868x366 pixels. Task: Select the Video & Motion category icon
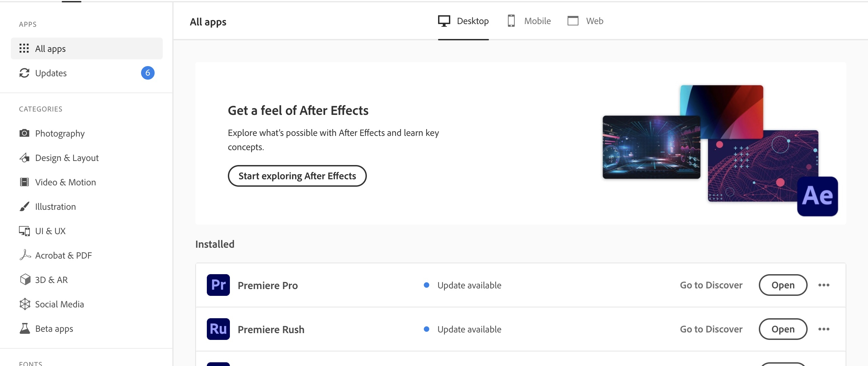pyautogui.click(x=24, y=181)
